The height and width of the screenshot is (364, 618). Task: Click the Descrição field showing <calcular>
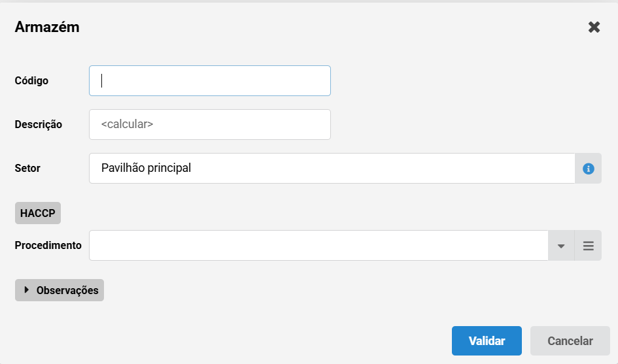coord(210,124)
